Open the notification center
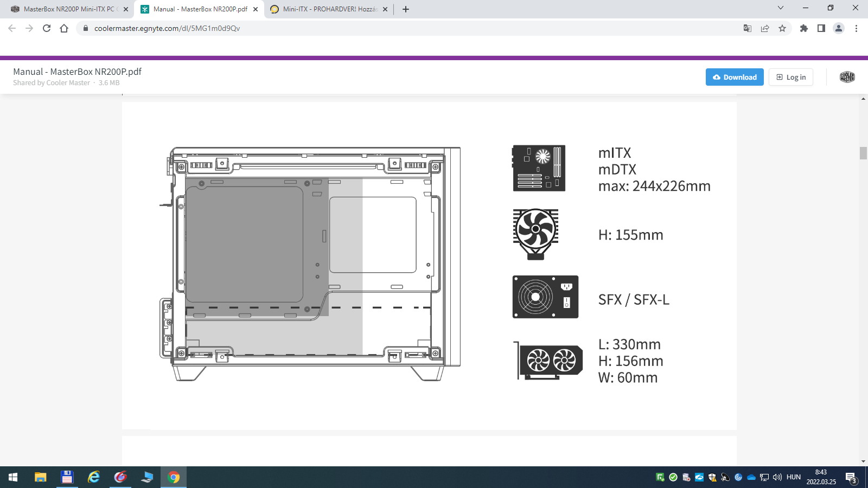 click(851, 478)
